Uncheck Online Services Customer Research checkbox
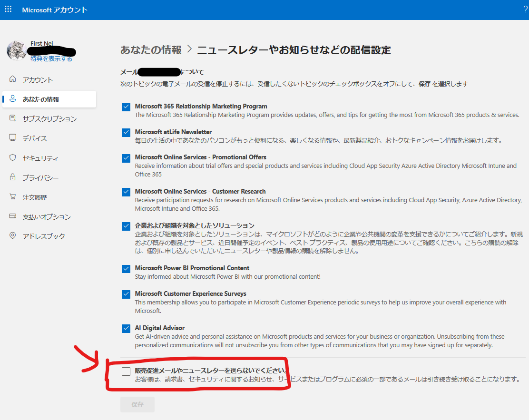Screen dimensions: 529x420 point(126,192)
